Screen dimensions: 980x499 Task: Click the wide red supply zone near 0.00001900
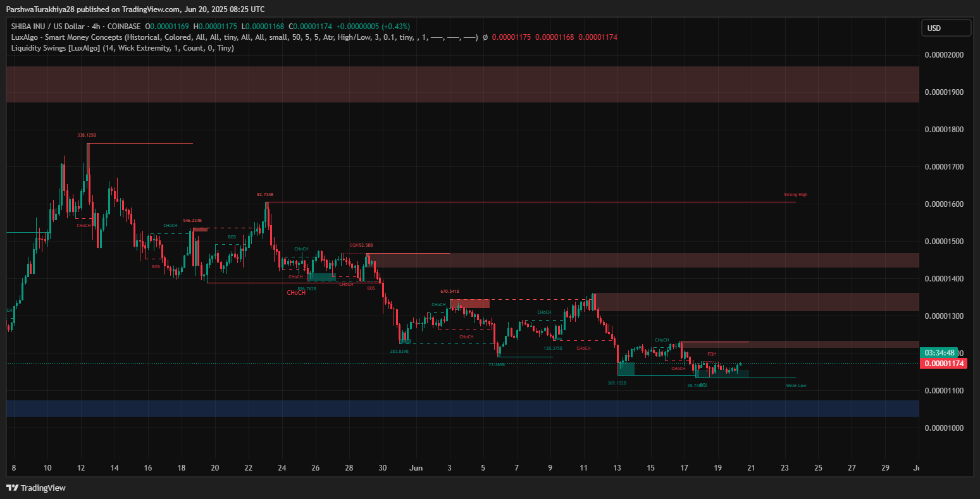[x=462, y=84]
